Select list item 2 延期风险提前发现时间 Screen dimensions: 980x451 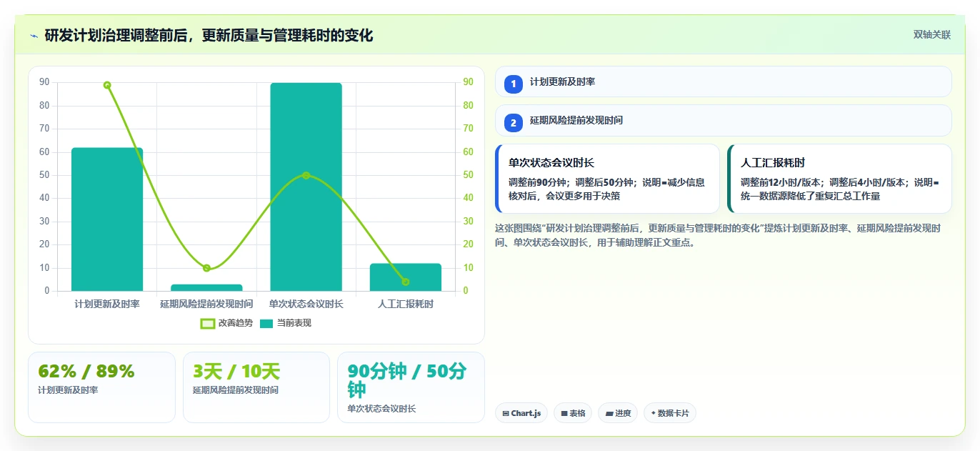(723, 120)
